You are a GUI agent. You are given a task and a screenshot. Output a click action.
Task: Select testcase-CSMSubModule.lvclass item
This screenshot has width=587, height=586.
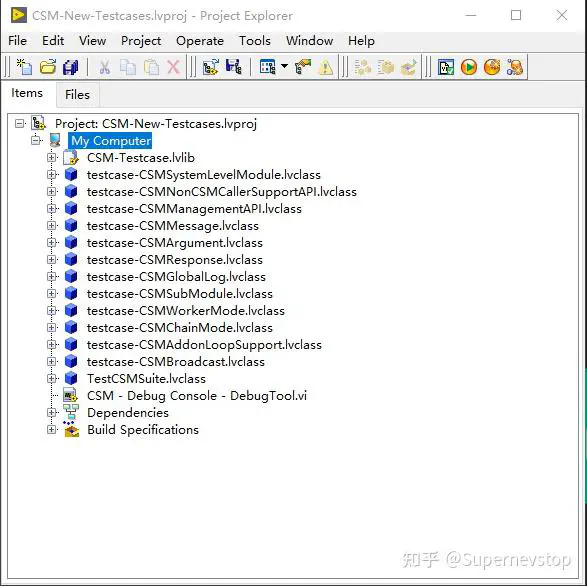[x=180, y=294]
